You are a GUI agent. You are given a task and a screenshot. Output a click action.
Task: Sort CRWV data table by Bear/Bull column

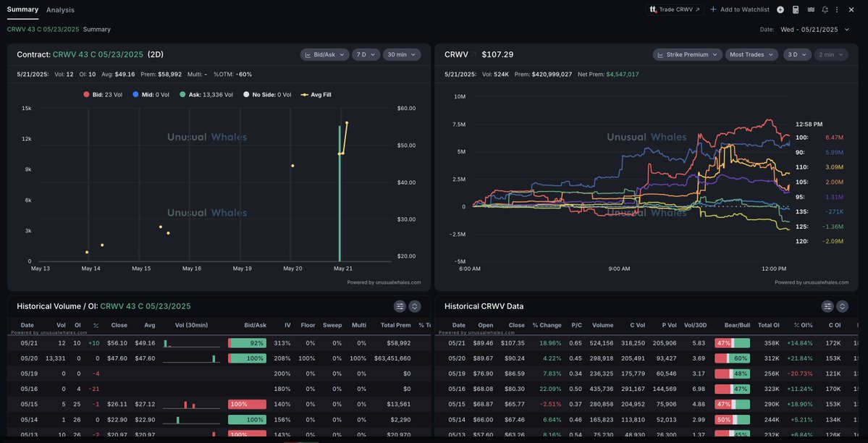coord(737,325)
